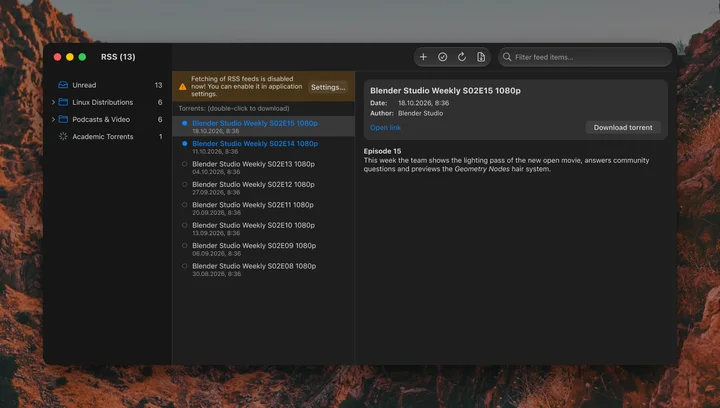Click the refresh feeds icon
This screenshot has height=408, width=720.
[x=462, y=57]
